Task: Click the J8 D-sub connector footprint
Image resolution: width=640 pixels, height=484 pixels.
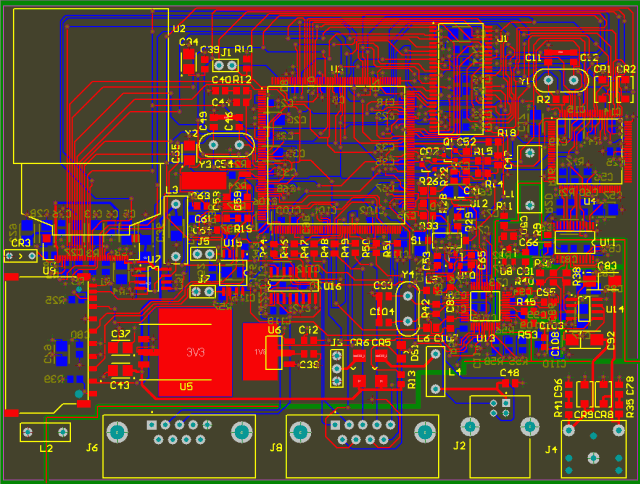Action: coord(362,446)
